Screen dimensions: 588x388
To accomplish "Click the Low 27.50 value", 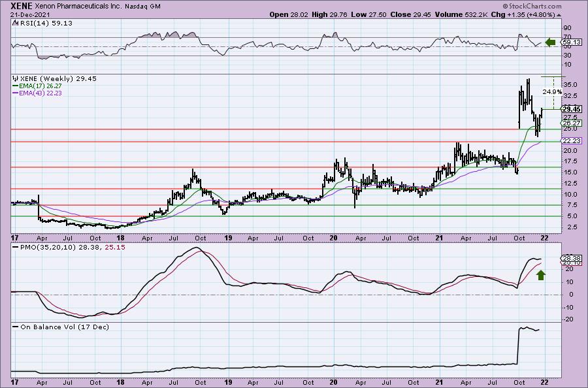I will click(367, 14).
